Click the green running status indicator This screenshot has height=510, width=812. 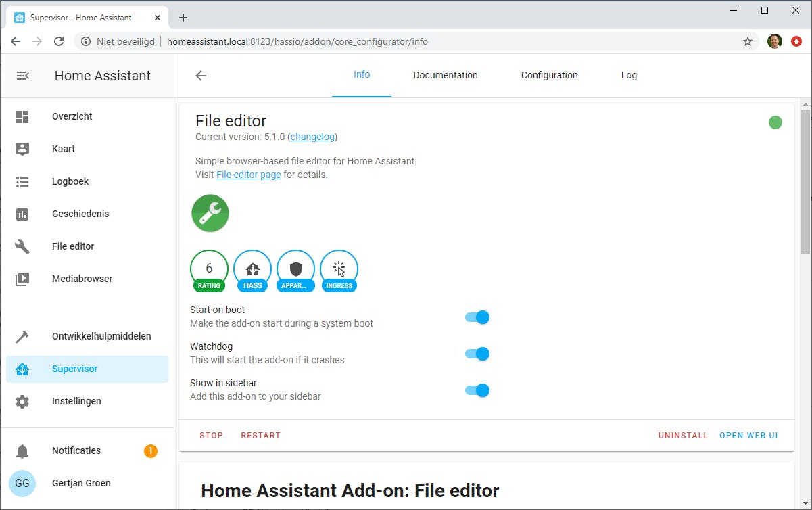[x=775, y=122]
